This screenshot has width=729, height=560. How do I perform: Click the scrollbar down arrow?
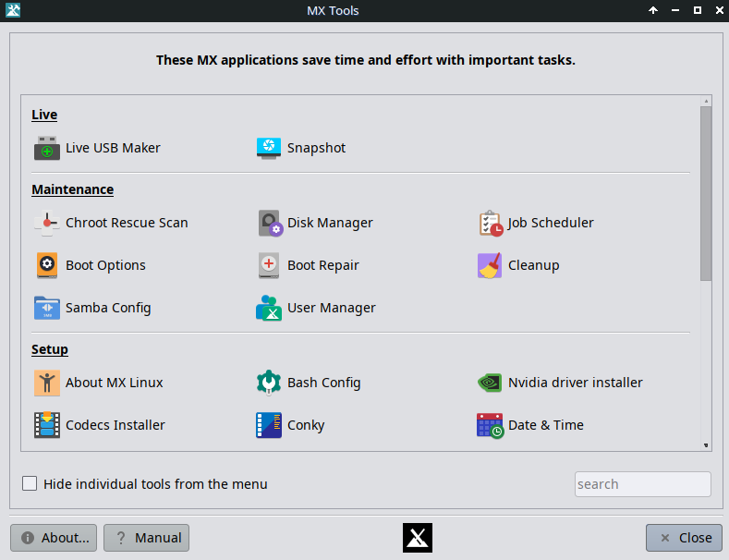(706, 445)
